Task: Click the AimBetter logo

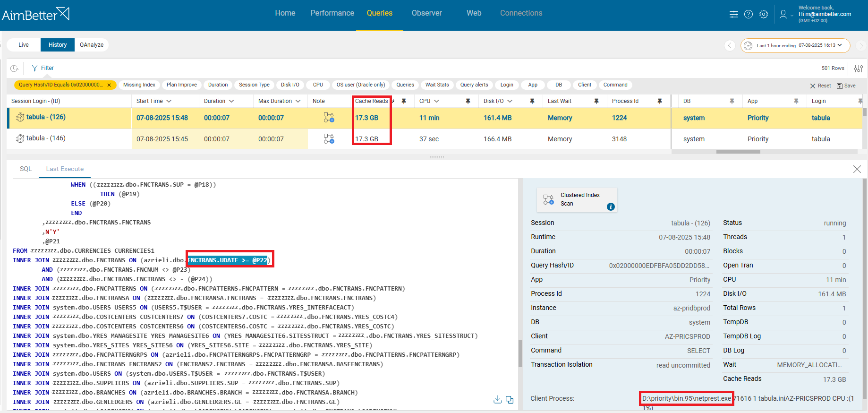Action: pyautogui.click(x=36, y=14)
